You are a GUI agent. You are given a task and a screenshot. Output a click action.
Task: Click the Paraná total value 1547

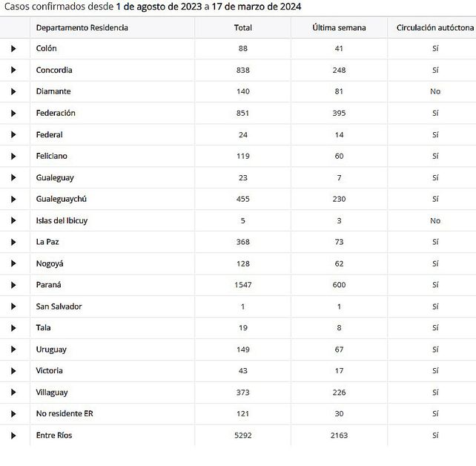click(x=242, y=285)
